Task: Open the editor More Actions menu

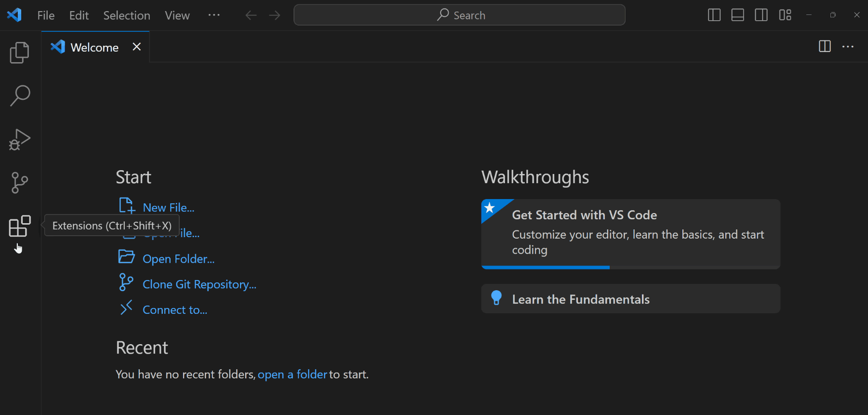Action: [x=848, y=47]
